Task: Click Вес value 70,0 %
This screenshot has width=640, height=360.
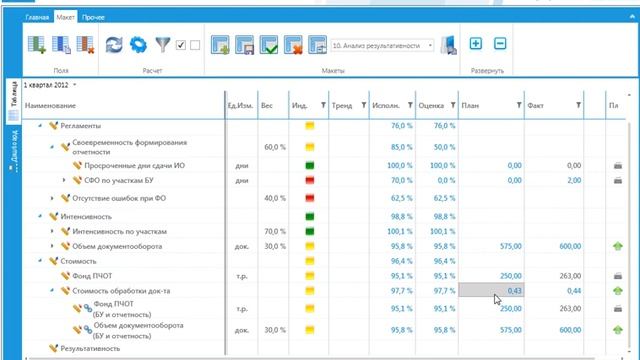Action: [275, 231]
